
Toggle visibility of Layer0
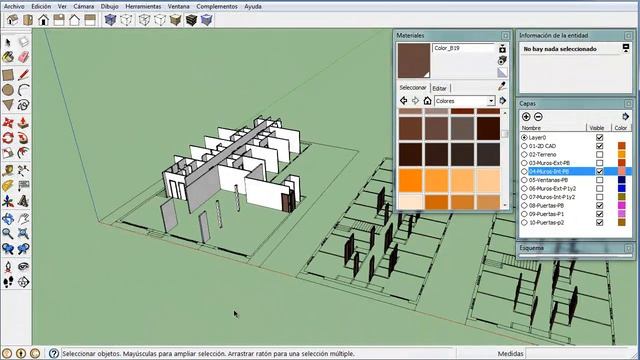599,138
